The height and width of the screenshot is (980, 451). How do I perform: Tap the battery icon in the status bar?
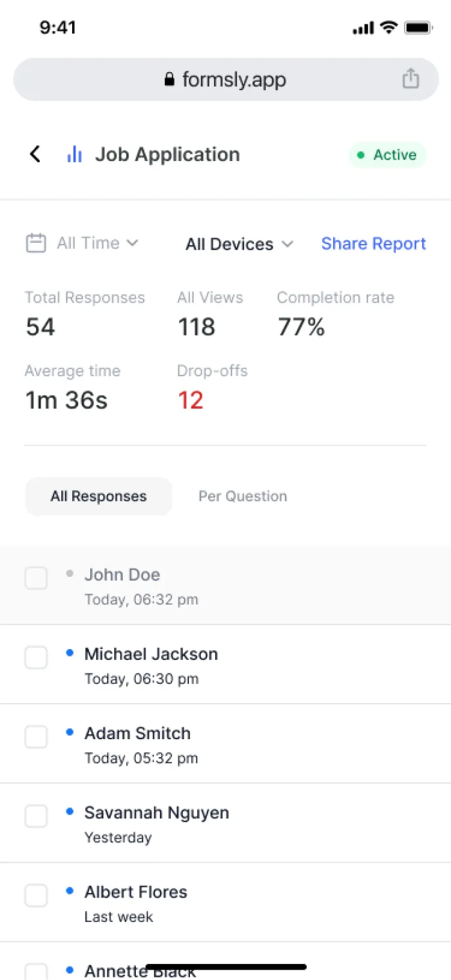tap(418, 28)
